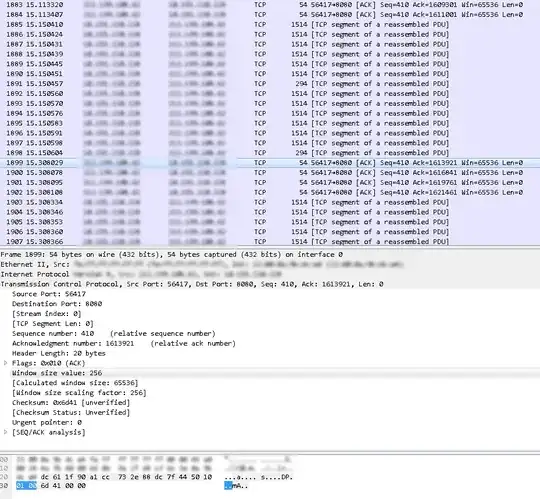Screen dimensions: 540x499
Task: Select the Checksum: 0x6d41 [unverified] field
Action: [x=71, y=403]
